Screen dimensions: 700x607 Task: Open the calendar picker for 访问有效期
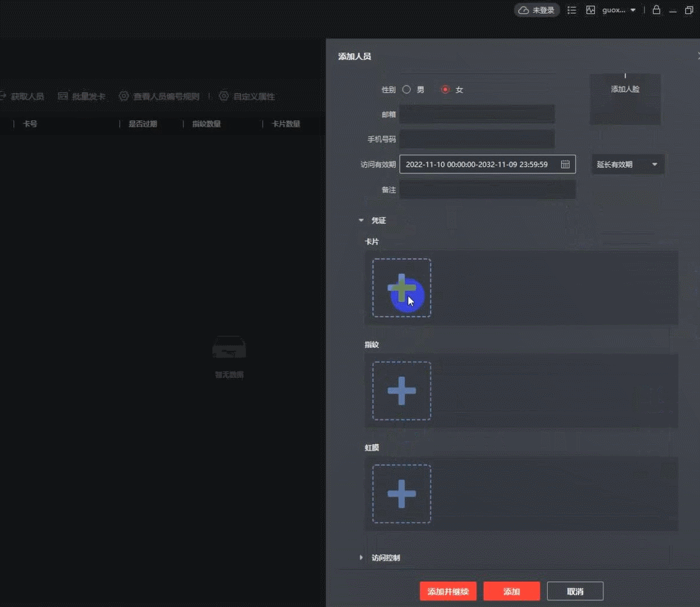point(565,164)
